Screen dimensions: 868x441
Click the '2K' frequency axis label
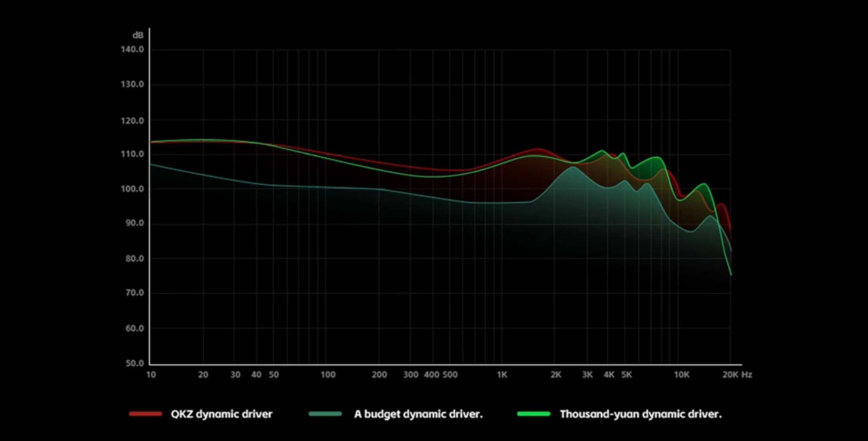point(556,375)
